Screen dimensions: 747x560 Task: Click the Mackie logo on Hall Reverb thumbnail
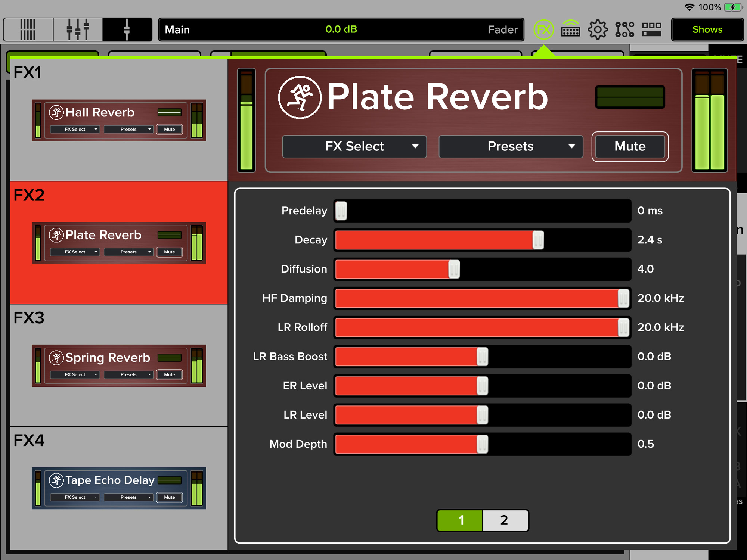coord(56,112)
